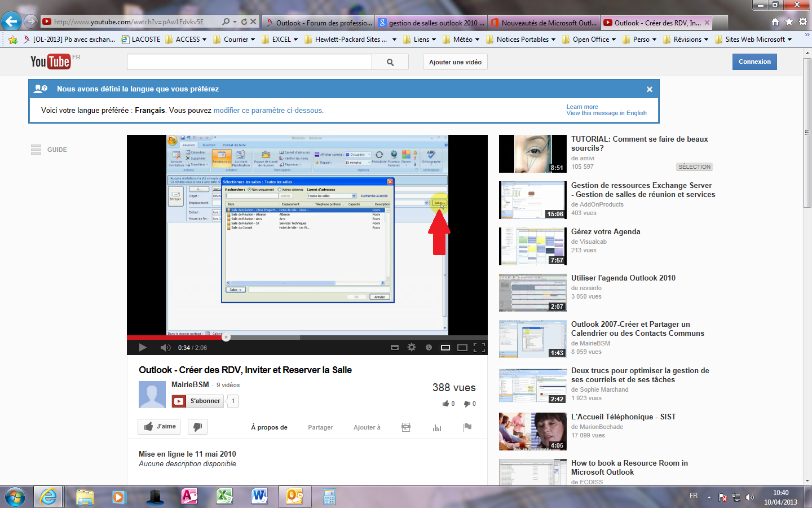Open browser favorites star icon
Screen dimensions: 812x508
click(x=789, y=21)
